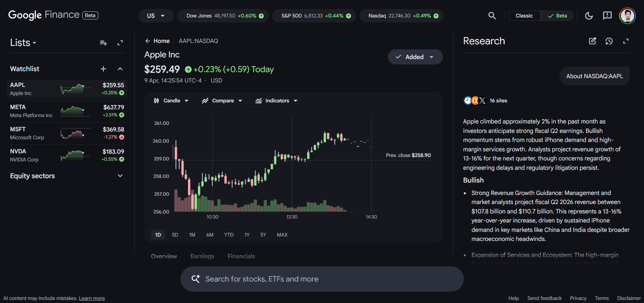Open the Compare stocks tool
Image resolution: width=644 pixels, height=303 pixels.
point(221,100)
